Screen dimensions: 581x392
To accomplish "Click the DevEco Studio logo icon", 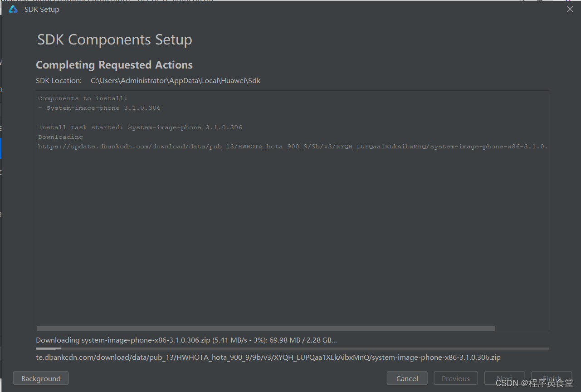I will 13,9.
